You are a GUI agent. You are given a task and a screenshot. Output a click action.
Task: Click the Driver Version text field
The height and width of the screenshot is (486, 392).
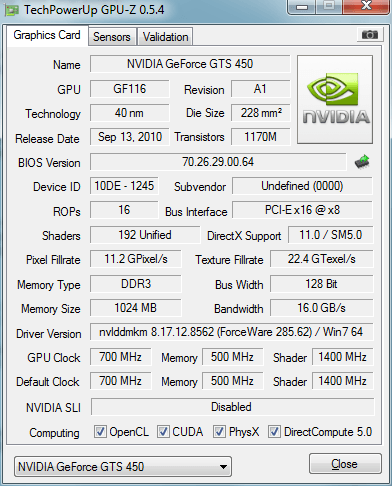coord(232,332)
